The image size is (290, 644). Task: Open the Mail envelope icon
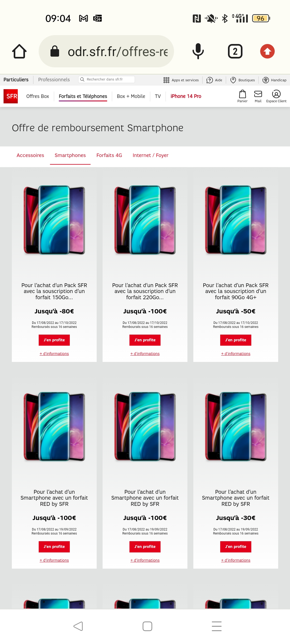[258, 96]
